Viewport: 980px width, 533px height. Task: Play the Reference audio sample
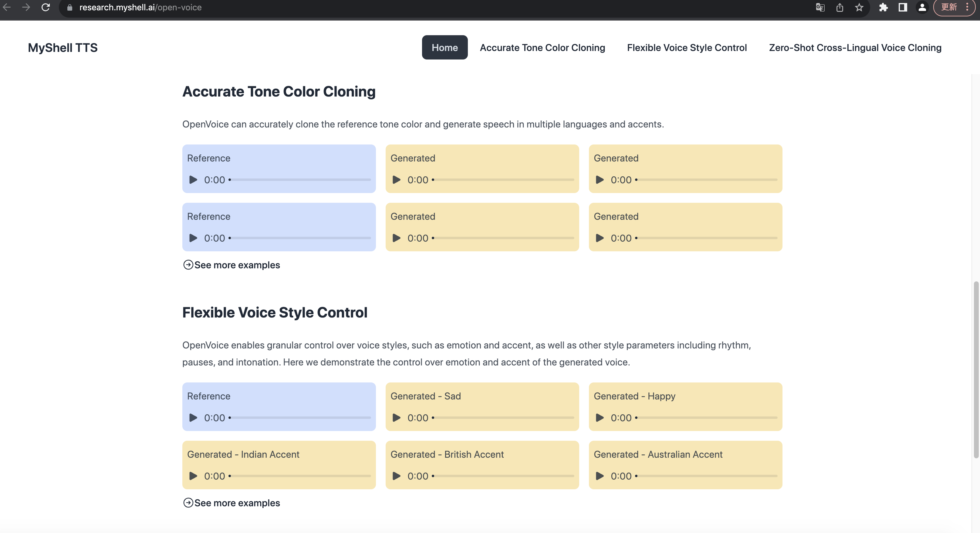pos(192,179)
